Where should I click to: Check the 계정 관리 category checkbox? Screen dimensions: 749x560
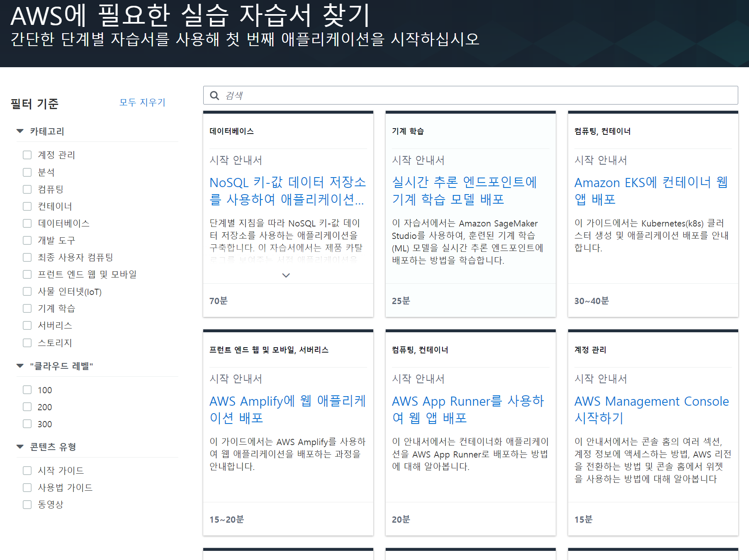pyautogui.click(x=27, y=155)
